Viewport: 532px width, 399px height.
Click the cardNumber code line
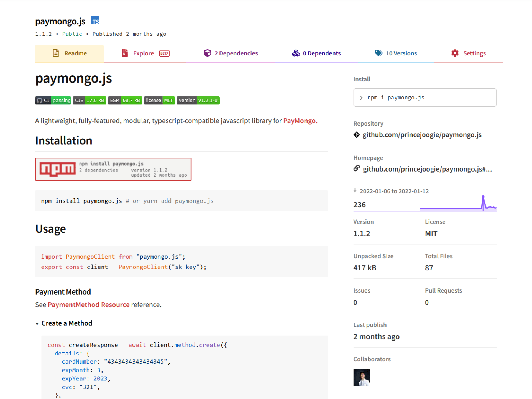[x=116, y=362]
